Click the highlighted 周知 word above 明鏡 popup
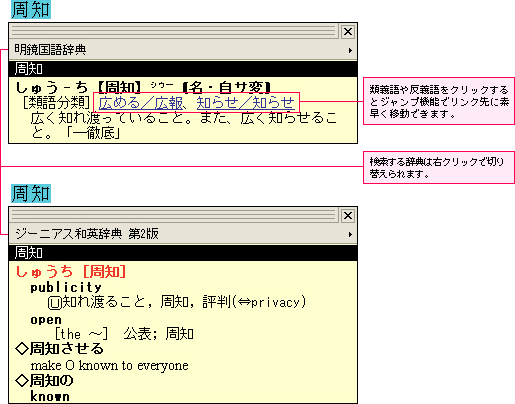515x404 pixels. tap(31, 9)
